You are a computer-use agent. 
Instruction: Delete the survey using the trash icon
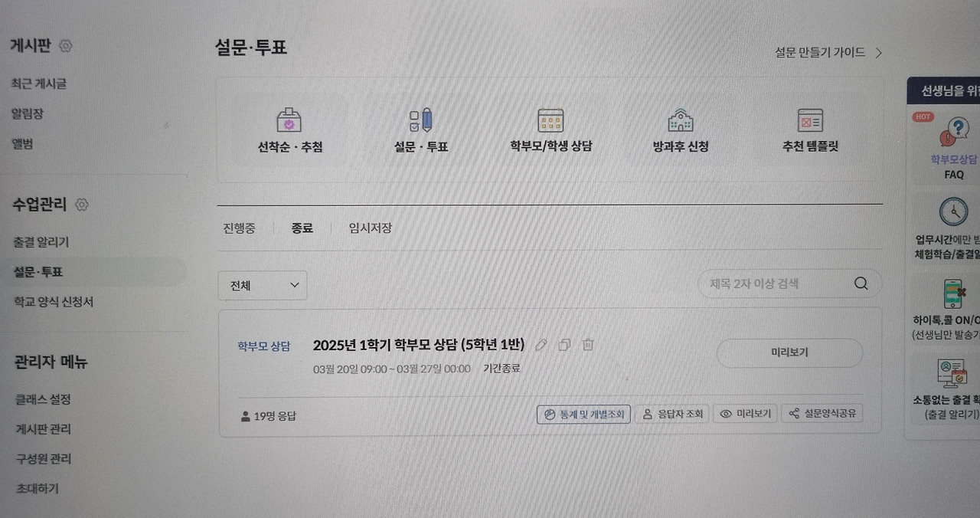pos(587,345)
